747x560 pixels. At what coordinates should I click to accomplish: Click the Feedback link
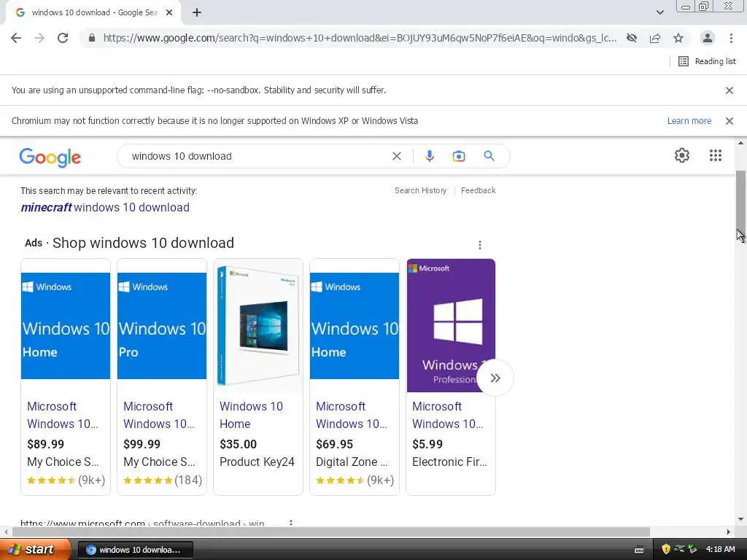tap(479, 190)
